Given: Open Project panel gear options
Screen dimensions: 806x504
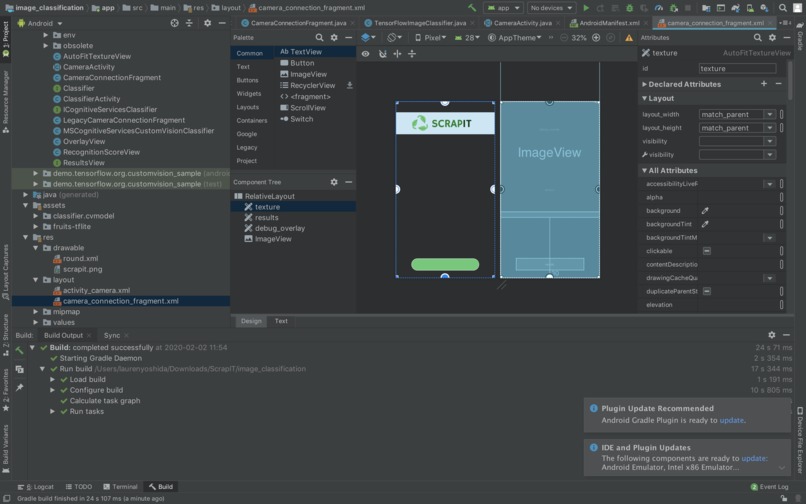Looking at the screenshot, I should (208, 23).
